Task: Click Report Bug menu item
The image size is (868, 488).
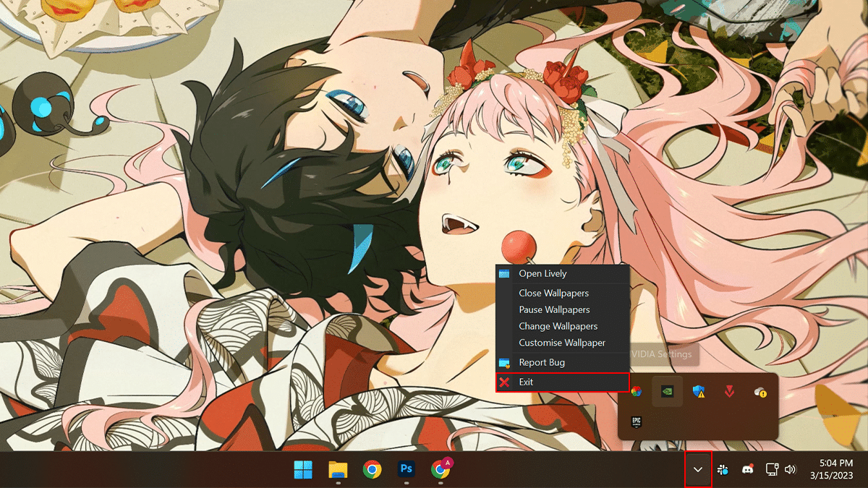Action: point(562,362)
